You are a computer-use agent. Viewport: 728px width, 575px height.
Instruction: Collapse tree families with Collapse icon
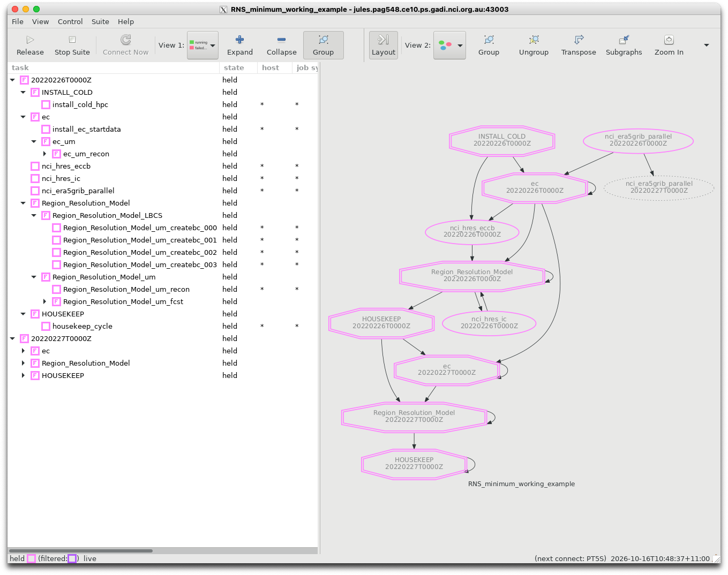point(281,40)
